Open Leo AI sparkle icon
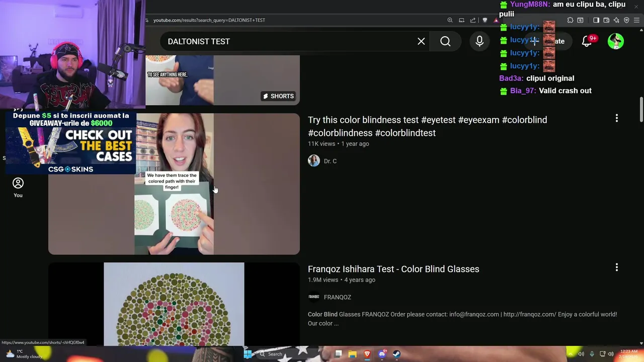Viewport: 644px width, 362px height. (x=616, y=20)
